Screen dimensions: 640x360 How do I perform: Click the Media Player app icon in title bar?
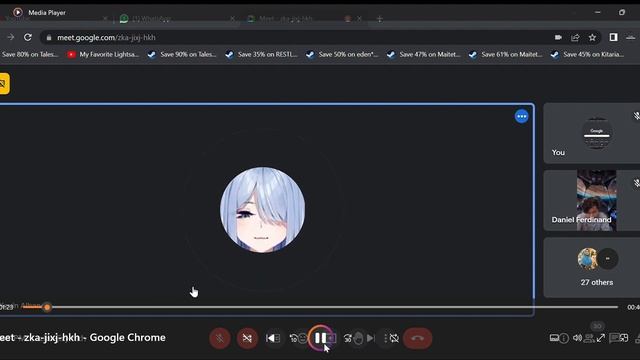coord(17,12)
